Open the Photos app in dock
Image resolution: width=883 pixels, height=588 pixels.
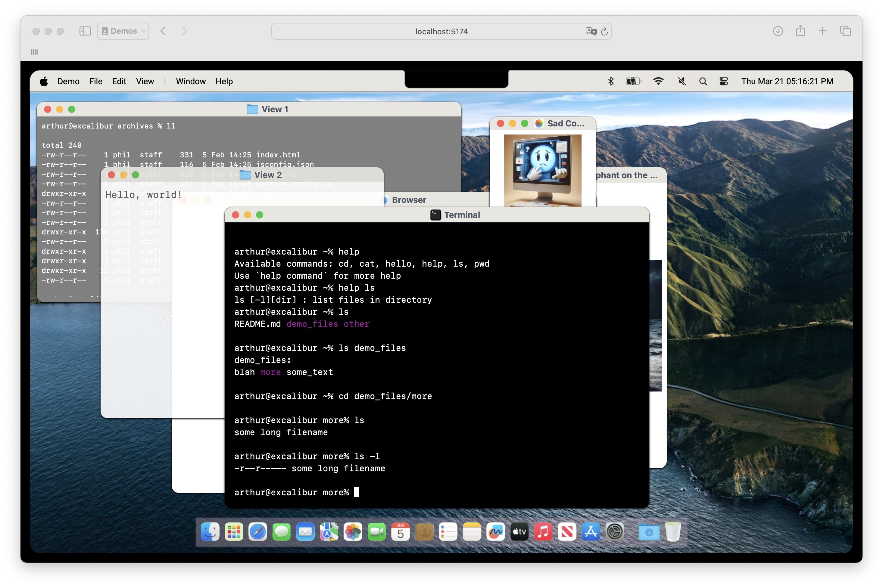[x=353, y=532]
